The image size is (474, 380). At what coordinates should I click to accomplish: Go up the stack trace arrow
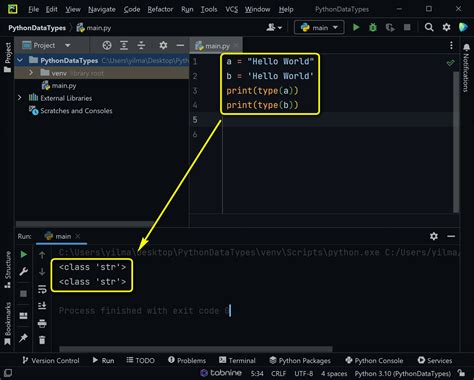[42, 255]
